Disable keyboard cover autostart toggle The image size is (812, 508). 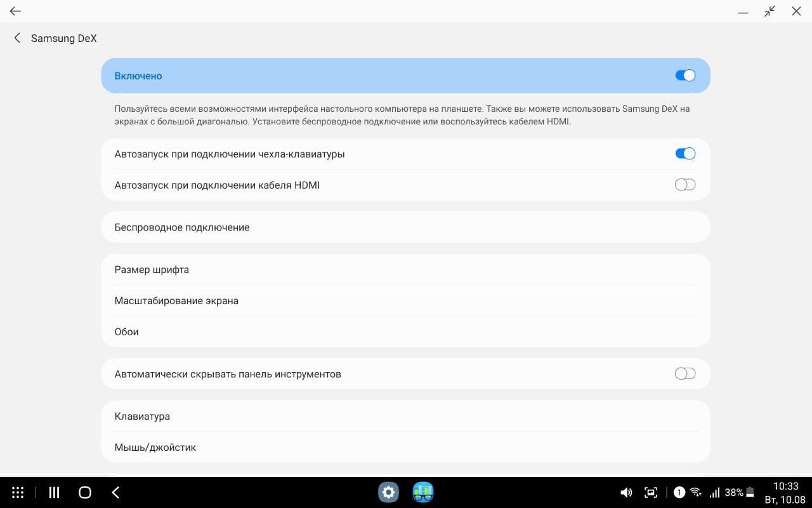685,153
